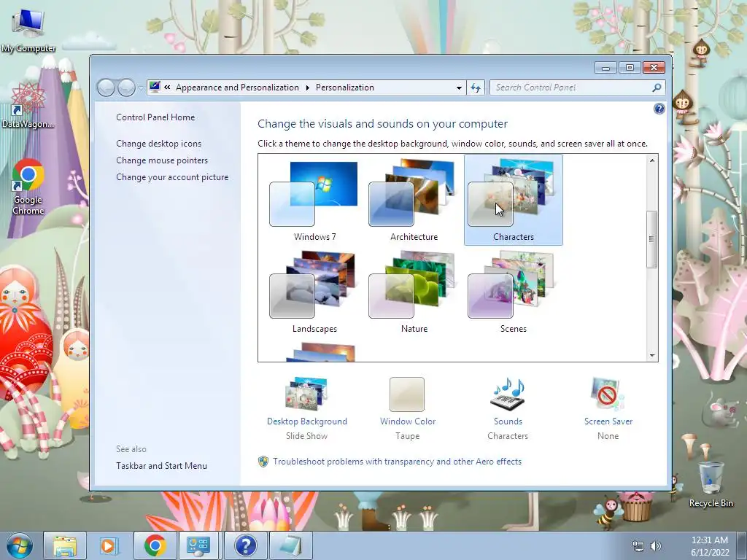This screenshot has width=747, height=560.
Task: Click the Desktop Background link text
Action: tap(307, 421)
